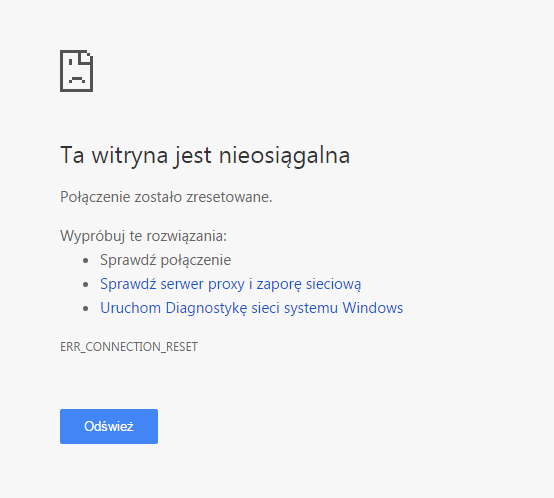Click the ERR_CONNECTION_RESET error code text
This screenshot has height=498, width=554.
tap(129, 347)
